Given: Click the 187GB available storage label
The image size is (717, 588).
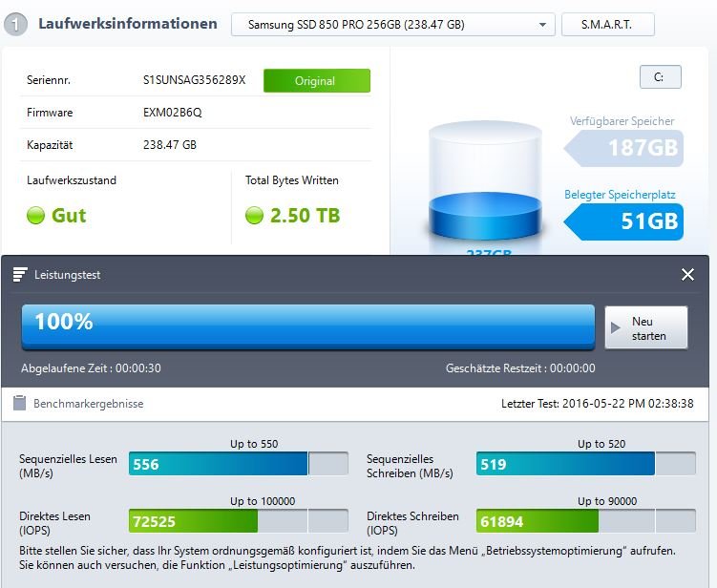Looking at the screenshot, I should (x=623, y=148).
